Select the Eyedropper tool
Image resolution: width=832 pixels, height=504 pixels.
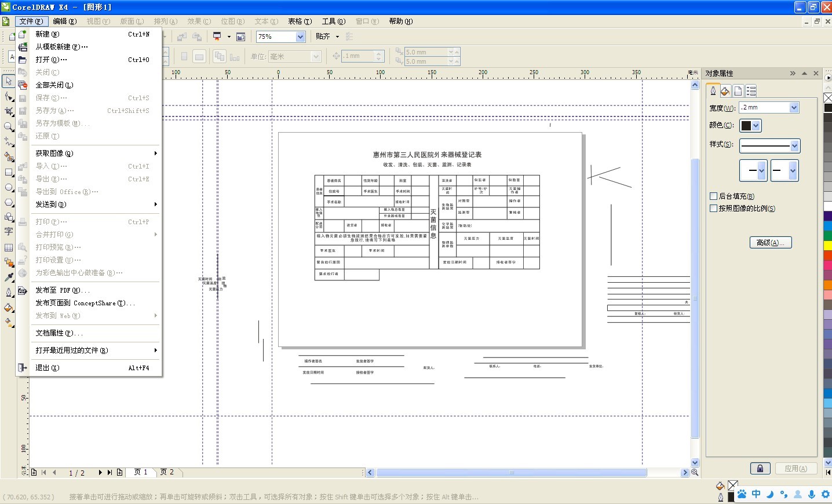point(9,277)
